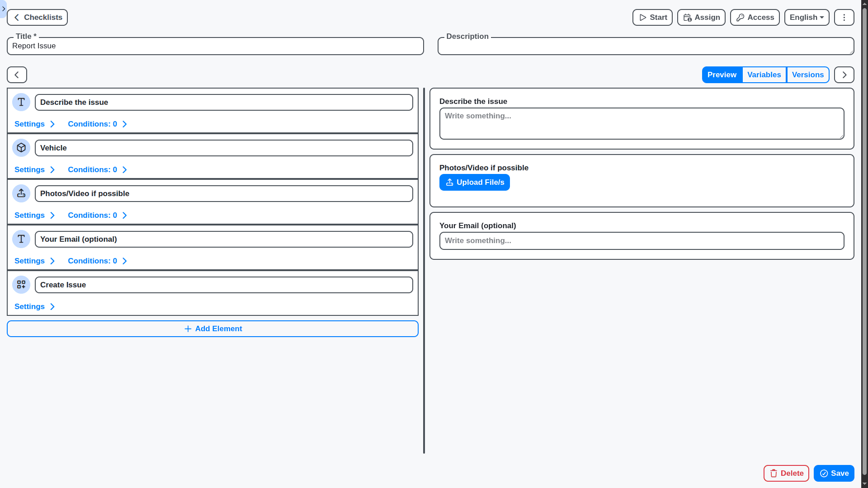The height and width of the screenshot is (488, 868).
Task: Click the upload icon beside Photos/Video element
Action: (21, 193)
